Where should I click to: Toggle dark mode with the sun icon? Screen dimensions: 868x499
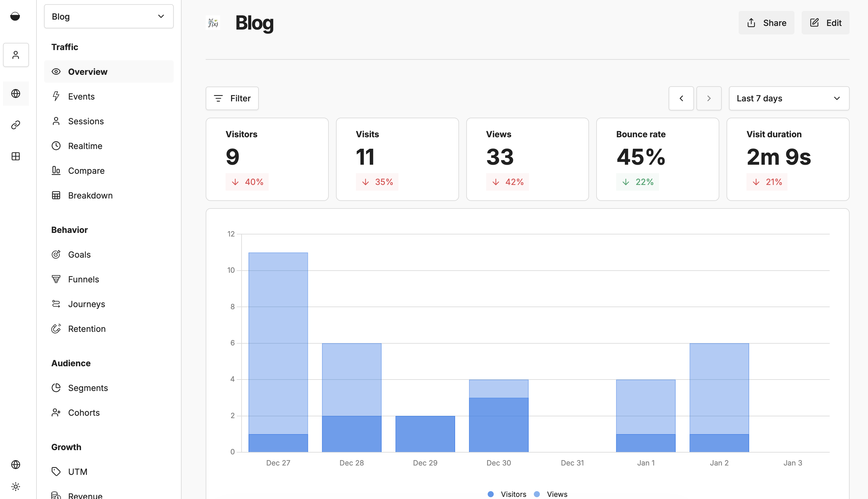(16, 486)
